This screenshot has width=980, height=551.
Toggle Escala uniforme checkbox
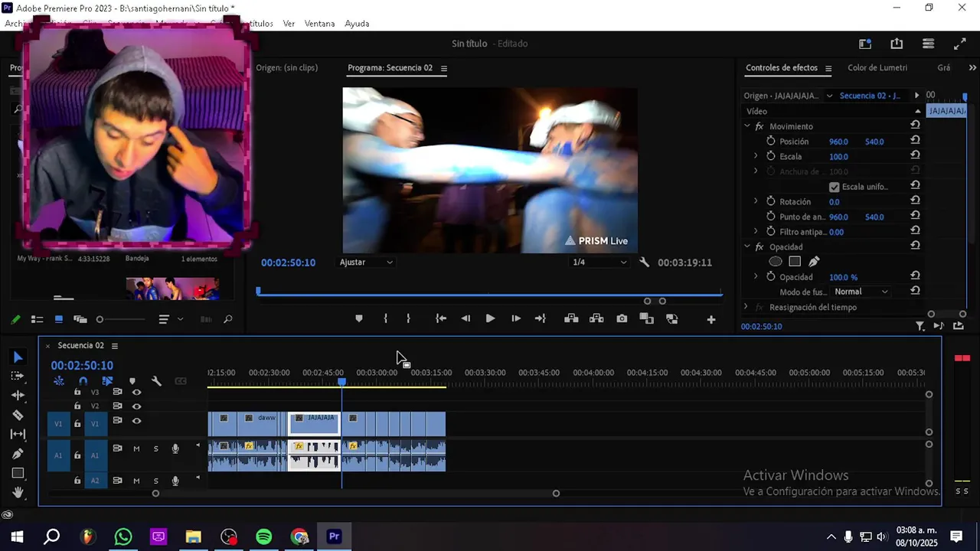coord(835,187)
